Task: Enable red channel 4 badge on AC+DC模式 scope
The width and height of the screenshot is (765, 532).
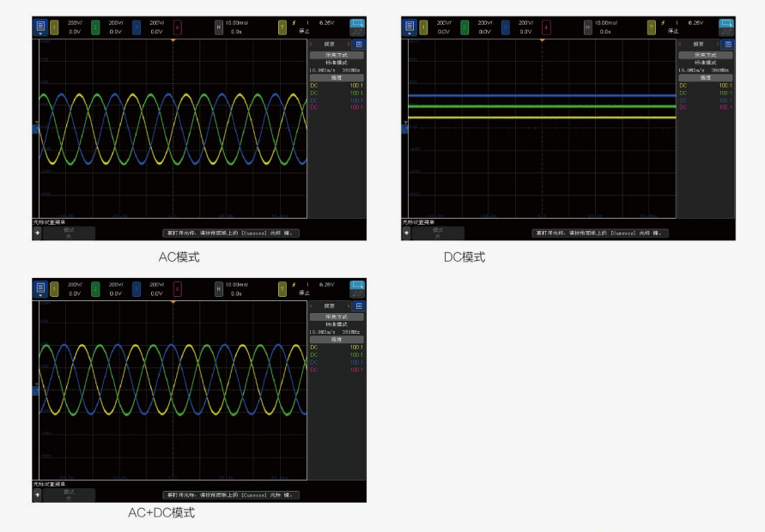Action: coord(177,289)
